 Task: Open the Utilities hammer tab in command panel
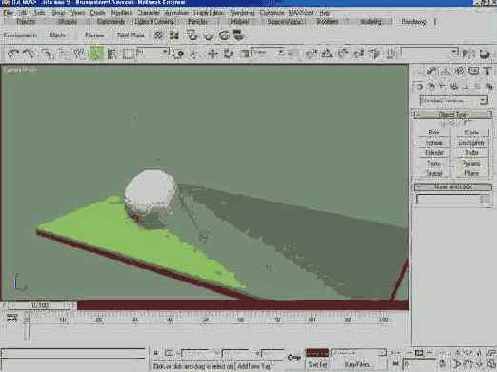coord(488,71)
